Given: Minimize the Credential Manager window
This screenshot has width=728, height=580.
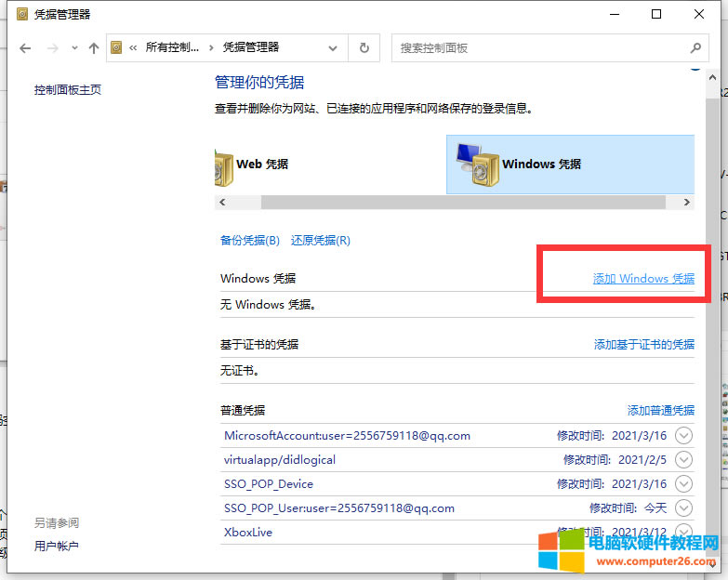Looking at the screenshot, I should pos(615,14).
